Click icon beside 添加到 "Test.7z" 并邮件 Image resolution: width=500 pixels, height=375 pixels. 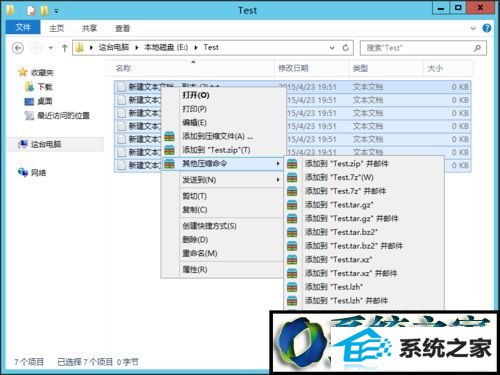[292, 191]
